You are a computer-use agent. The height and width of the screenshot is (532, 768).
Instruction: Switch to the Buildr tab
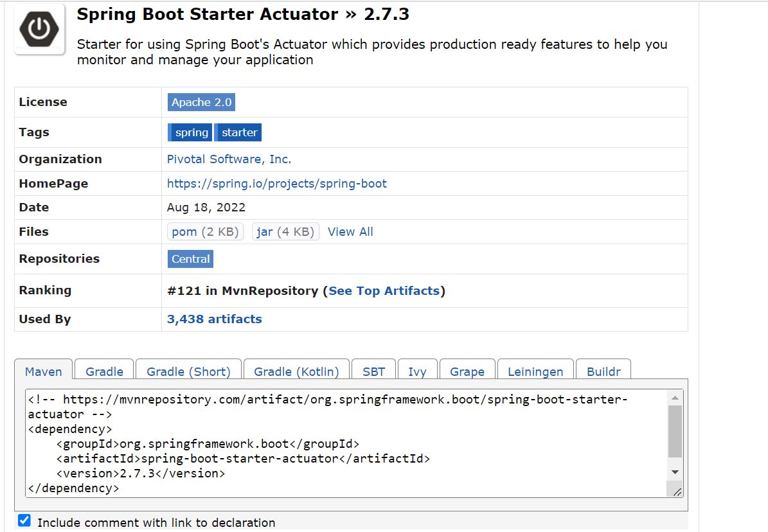[x=603, y=371]
